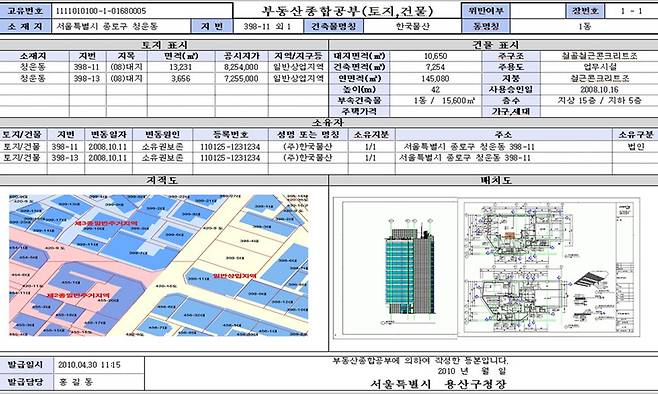
Task: Click the 장번호 label cell
Action: 586,10
